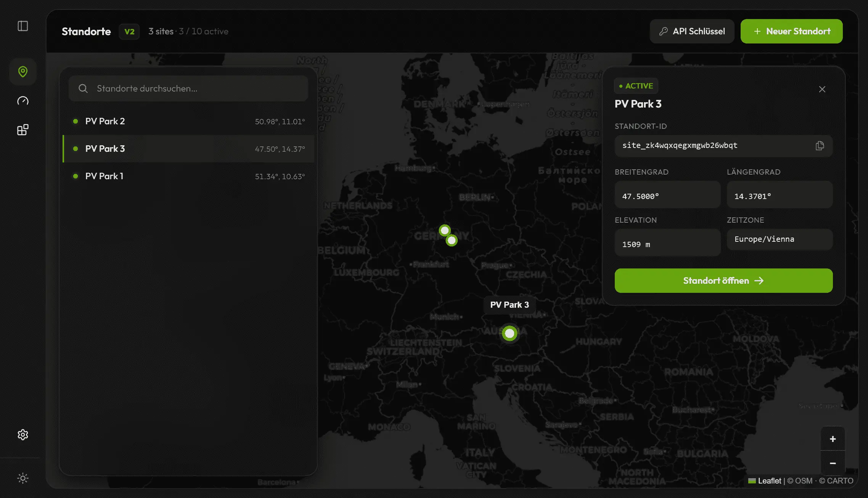This screenshot has width=868, height=498.
Task: Open the OSM attribution link
Action: click(x=800, y=481)
